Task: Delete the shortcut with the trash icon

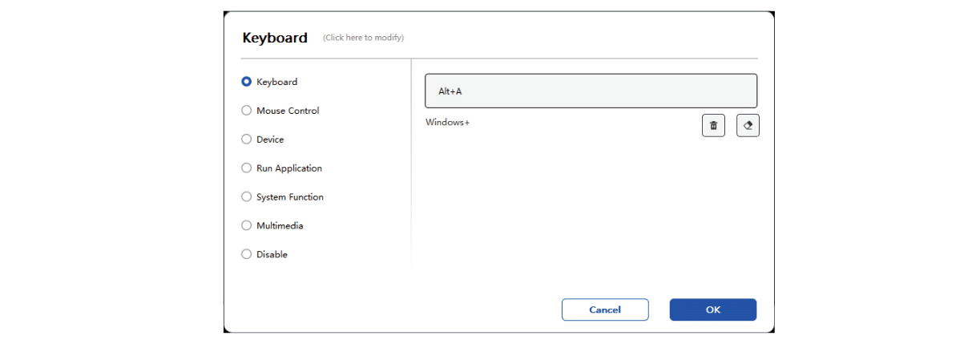Action: [x=713, y=125]
